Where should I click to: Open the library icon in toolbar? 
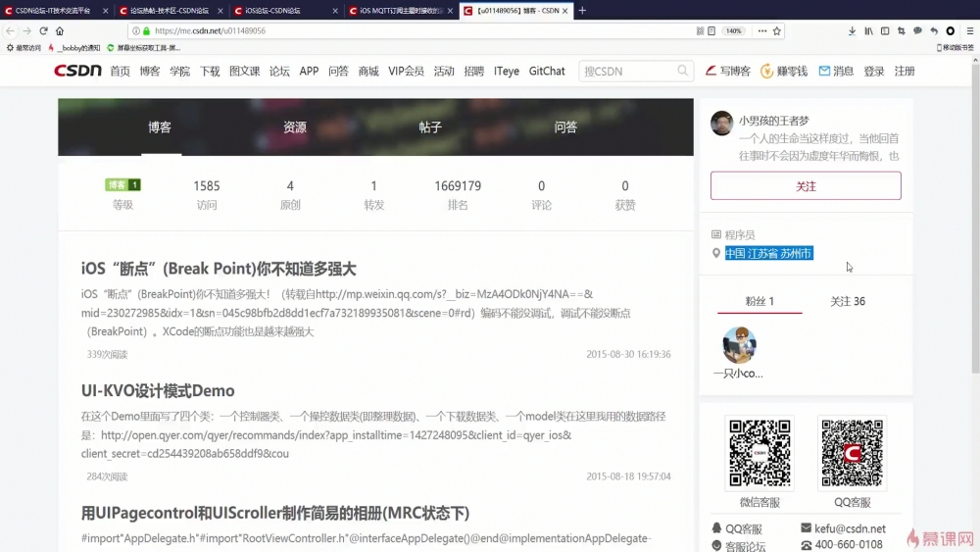point(868,30)
